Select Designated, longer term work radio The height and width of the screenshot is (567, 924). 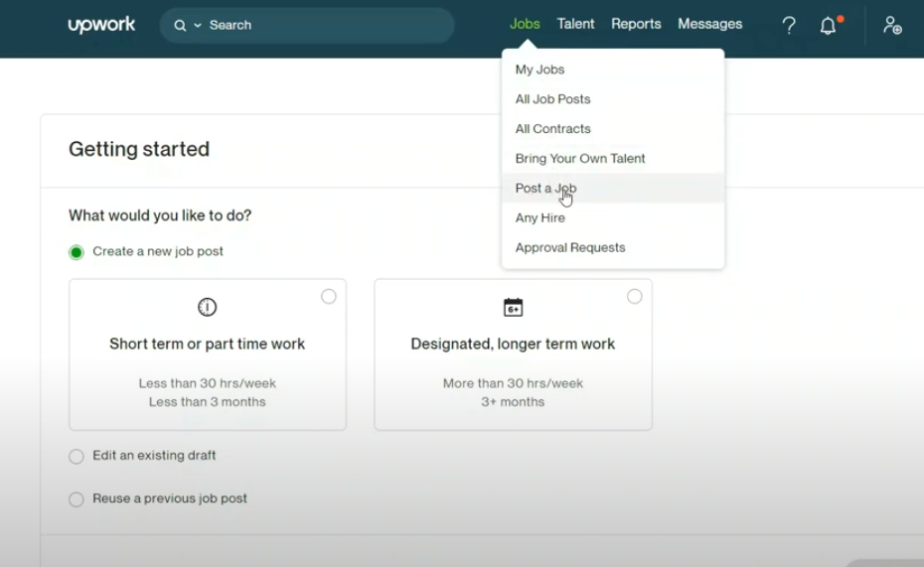coord(635,296)
